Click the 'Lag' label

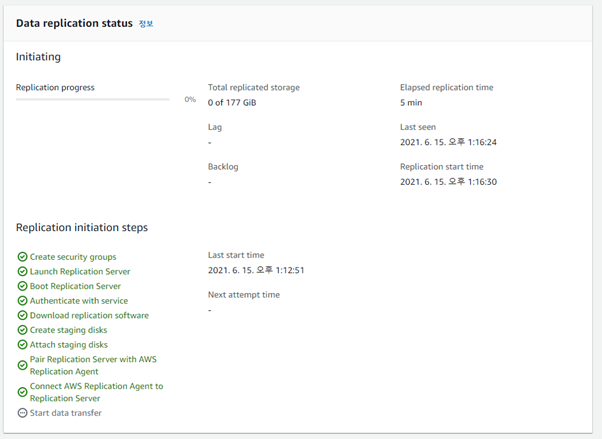(215, 127)
